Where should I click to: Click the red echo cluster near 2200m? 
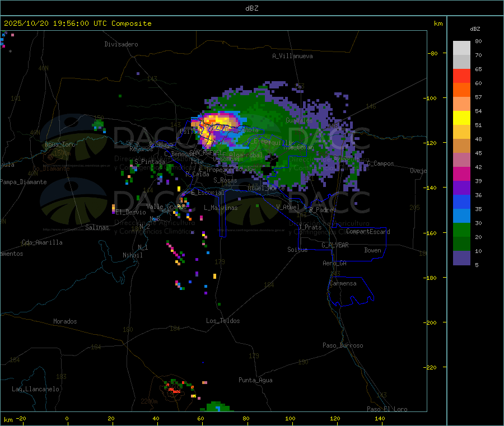[174, 390]
